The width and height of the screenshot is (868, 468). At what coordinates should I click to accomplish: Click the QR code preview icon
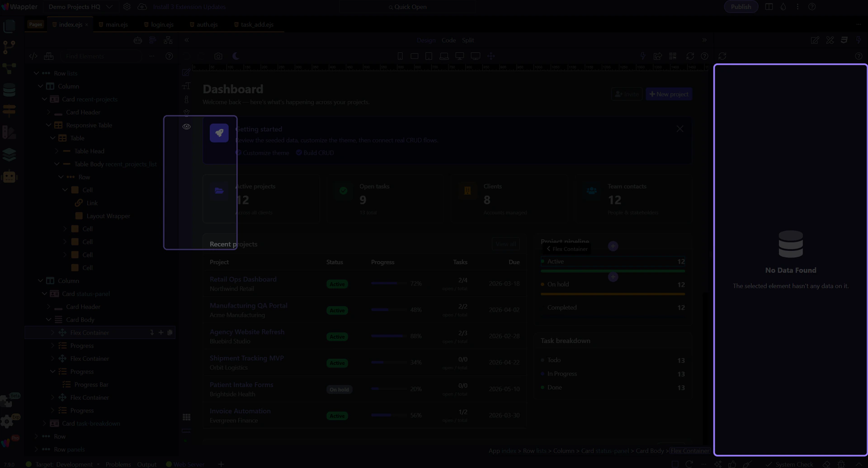(x=673, y=56)
